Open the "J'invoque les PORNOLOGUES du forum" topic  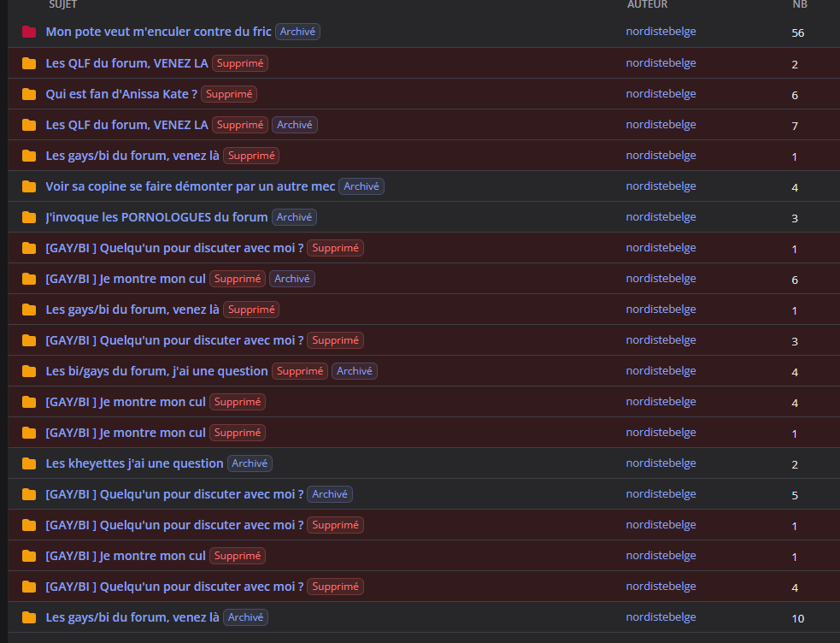coord(156,217)
